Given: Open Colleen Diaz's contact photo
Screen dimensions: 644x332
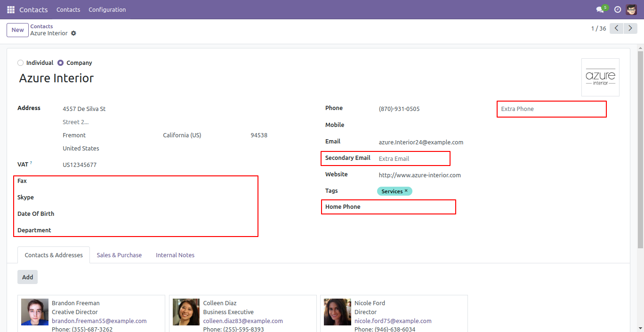Looking at the screenshot, I should pyautogui.click(x=186, y=312).
